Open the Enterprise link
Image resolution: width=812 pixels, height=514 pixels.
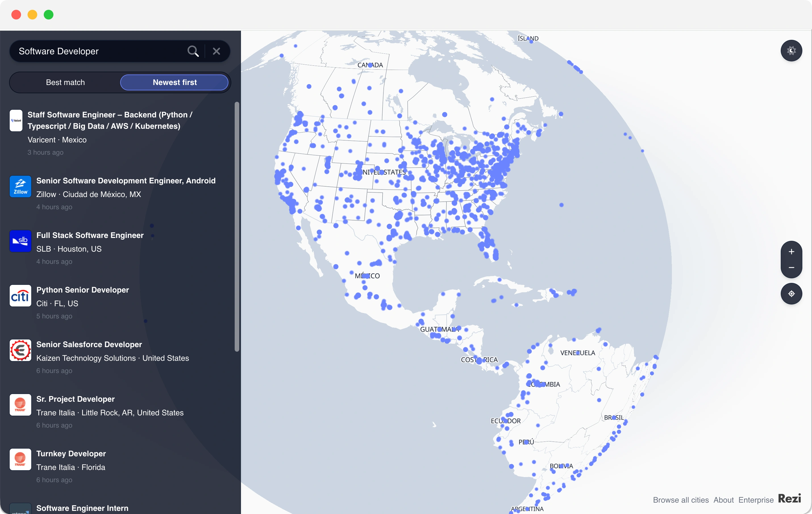(x=756, y=500)
